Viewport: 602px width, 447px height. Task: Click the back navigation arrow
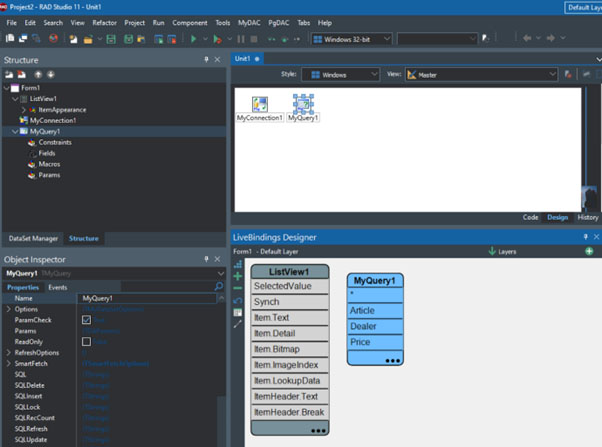coord(527,38)
